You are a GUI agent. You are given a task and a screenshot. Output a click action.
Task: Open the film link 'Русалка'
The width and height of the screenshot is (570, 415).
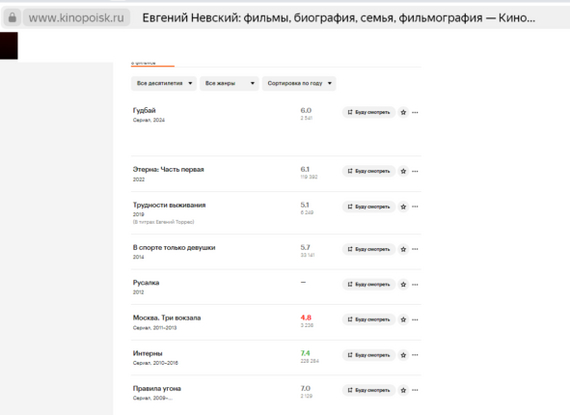coord(146,282)
